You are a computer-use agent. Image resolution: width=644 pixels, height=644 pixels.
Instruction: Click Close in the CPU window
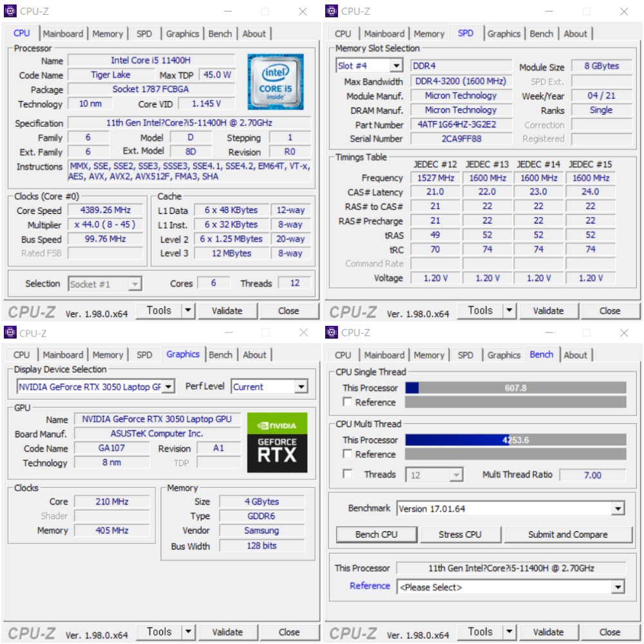tap(289, 311)
